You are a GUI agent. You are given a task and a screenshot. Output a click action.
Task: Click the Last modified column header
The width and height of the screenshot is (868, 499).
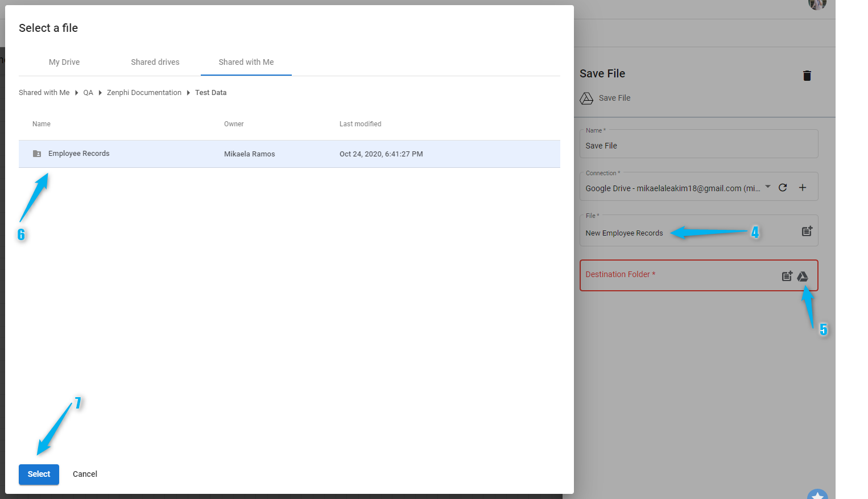click(361, 124)
